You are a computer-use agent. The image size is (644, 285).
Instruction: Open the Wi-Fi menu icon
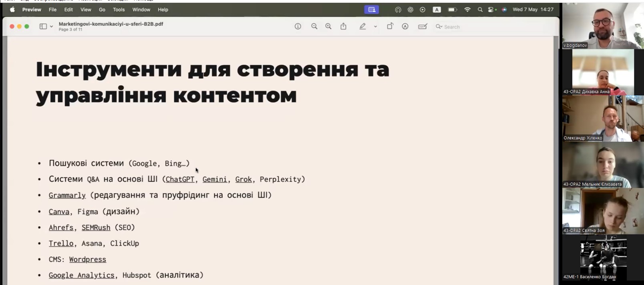click(x=467, y=10)
